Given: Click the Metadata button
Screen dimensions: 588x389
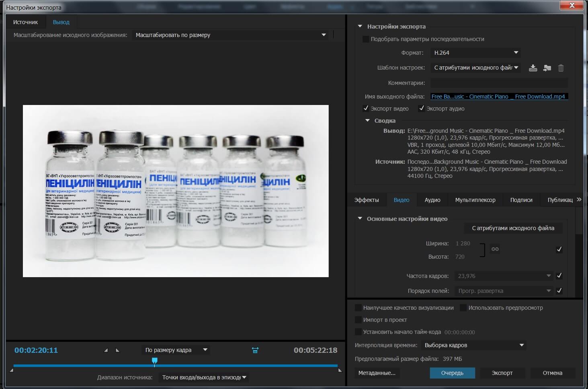Looking at the screenshot, I should pos(377,373).
